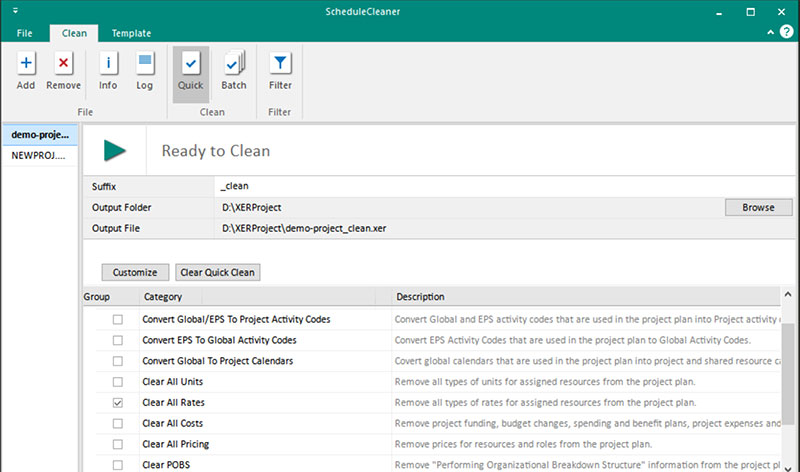Click the Clear All Pricing description text

[x=523, y=444]
